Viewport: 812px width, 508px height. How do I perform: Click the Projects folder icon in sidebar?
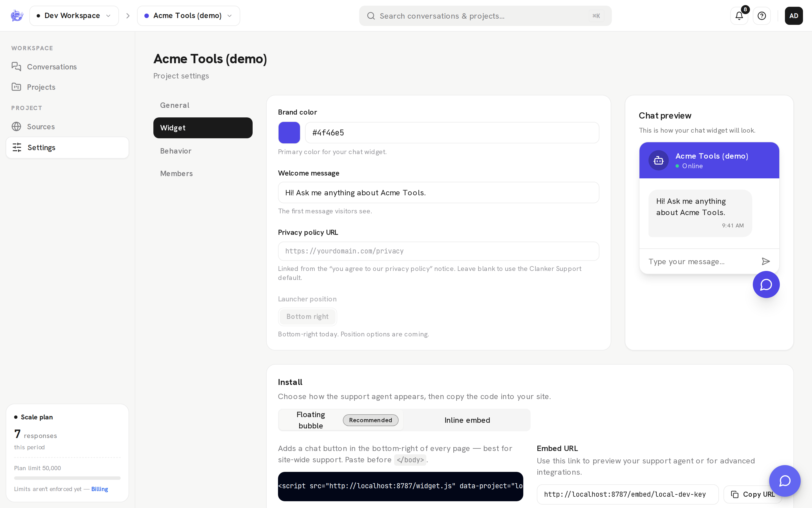click(16, 87)
